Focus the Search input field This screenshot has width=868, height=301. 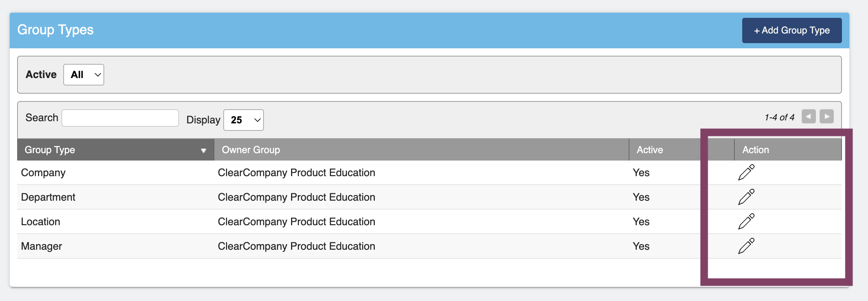click(120, 118)
